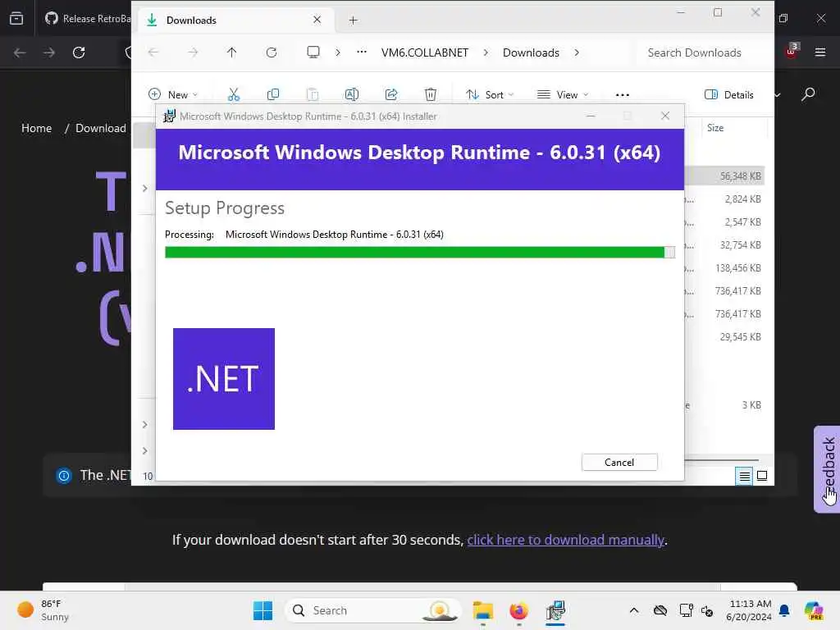The image size is (840, 630).
Task: Refresh the Downloads folder in Explorer
Action: click(x=272, y=52)
